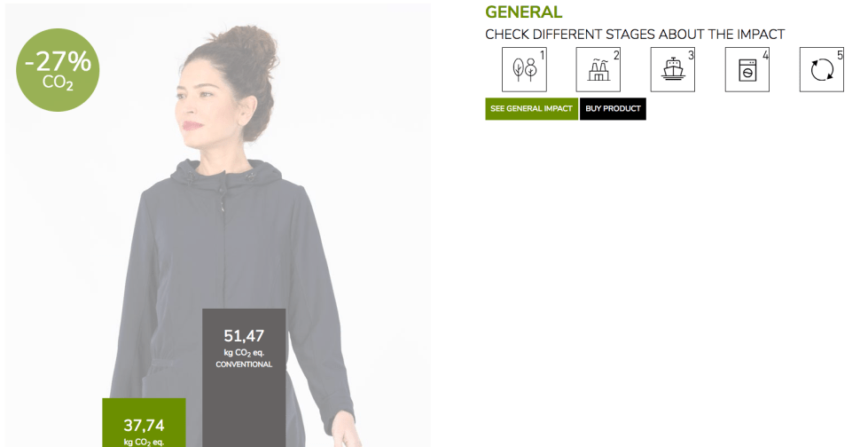
Task: Select the circular arrows recycling stage
Action: click(822, 69)
